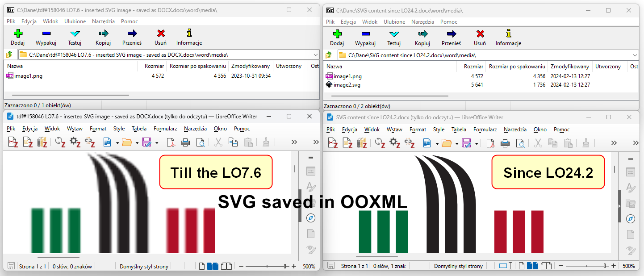
Task: Click Testuj icon in left 7-Zip window
Action: tap(75, 33)
